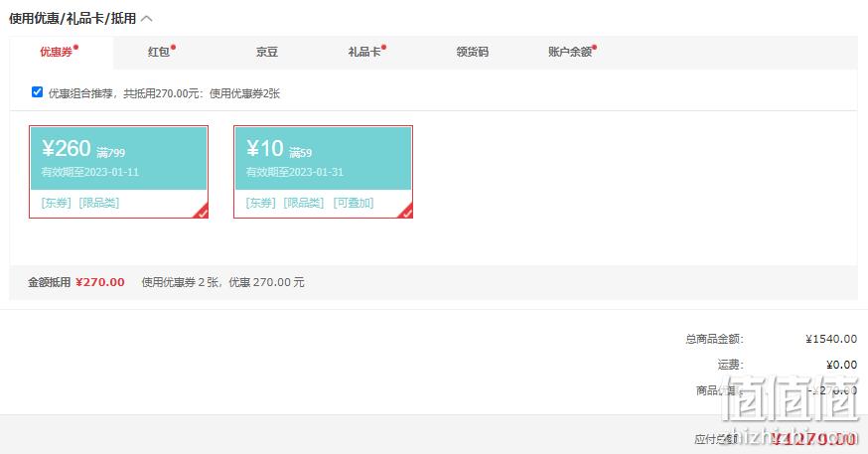Collapse the 使用优惠/礼品卡/抵用 section chevron

(x=147, y=18)
